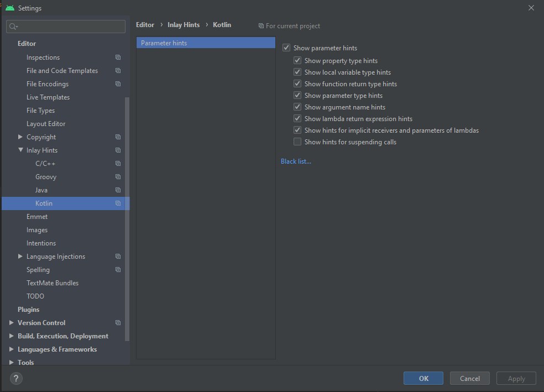The image size is (544, 392).
Task: Select Groovy under Inlay Hints
Action: coord(46,177)
